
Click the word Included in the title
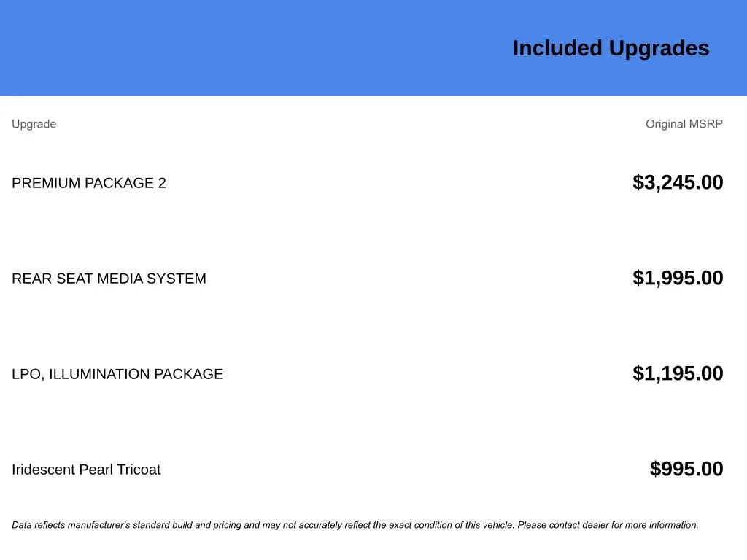pyautogui.click(x=557, y=48)
